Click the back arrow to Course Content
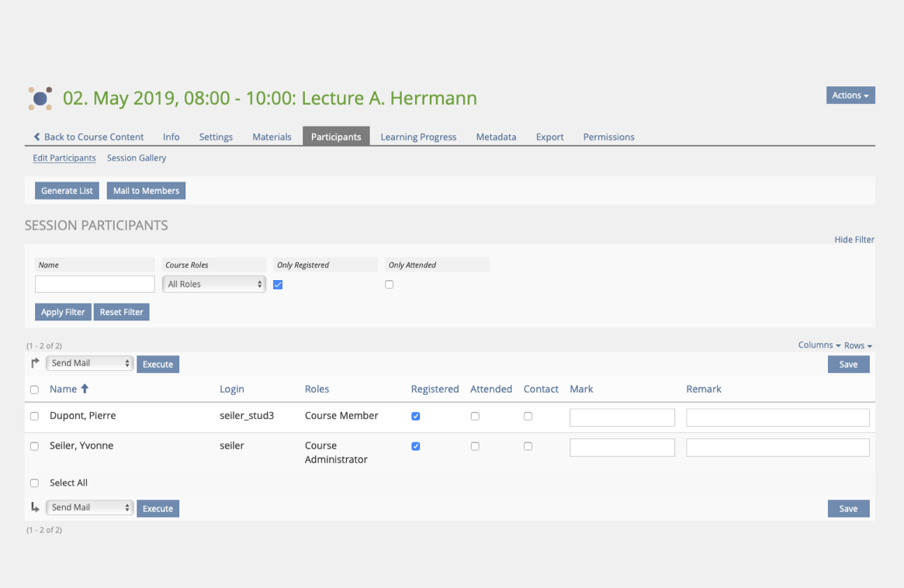The height and width of the screenshot is (588, 904). (36, 137)
